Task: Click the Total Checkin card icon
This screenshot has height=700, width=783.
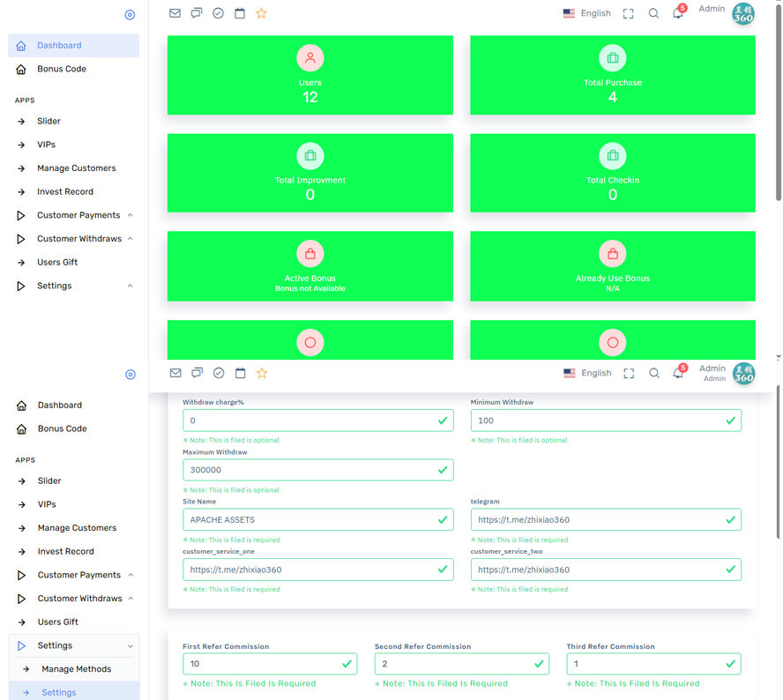Action: [x=613, y=156]
